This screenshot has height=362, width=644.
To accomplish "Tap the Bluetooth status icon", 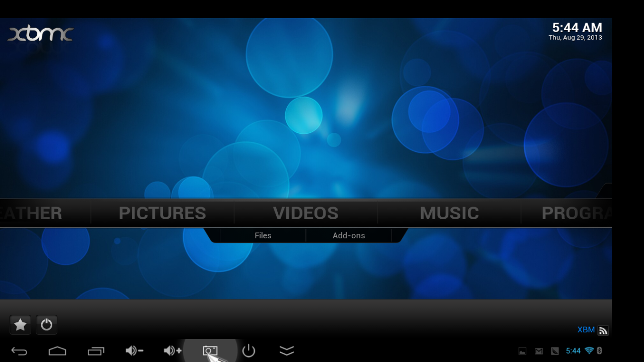I will click(x=599, y=350).
